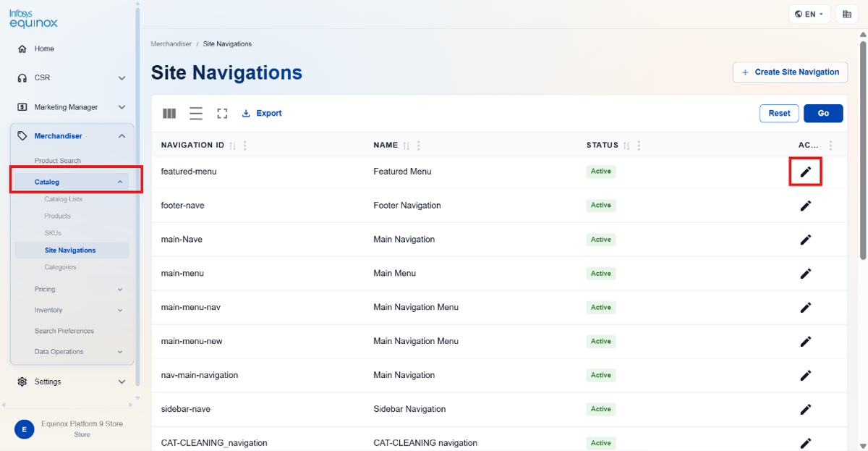Screen dimensions: 868x451
Task: Click the main-menu-new navigation ID cell
Action: tap(192, 341)
